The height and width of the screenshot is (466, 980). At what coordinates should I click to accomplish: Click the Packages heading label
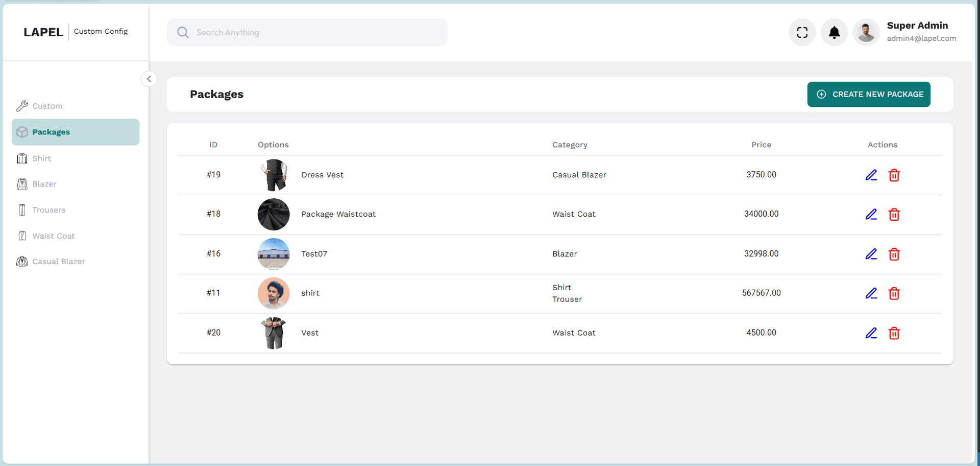pyautogui.click(x=216, y=95)
